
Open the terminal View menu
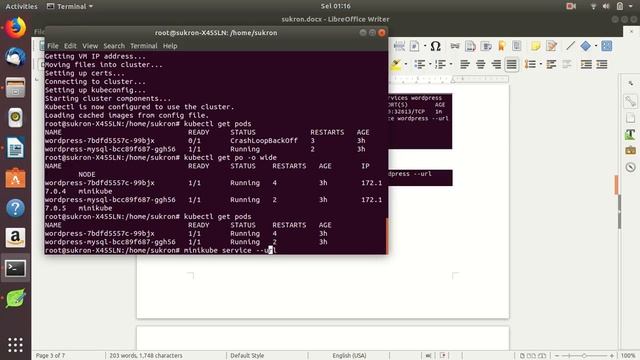(90, 46)
